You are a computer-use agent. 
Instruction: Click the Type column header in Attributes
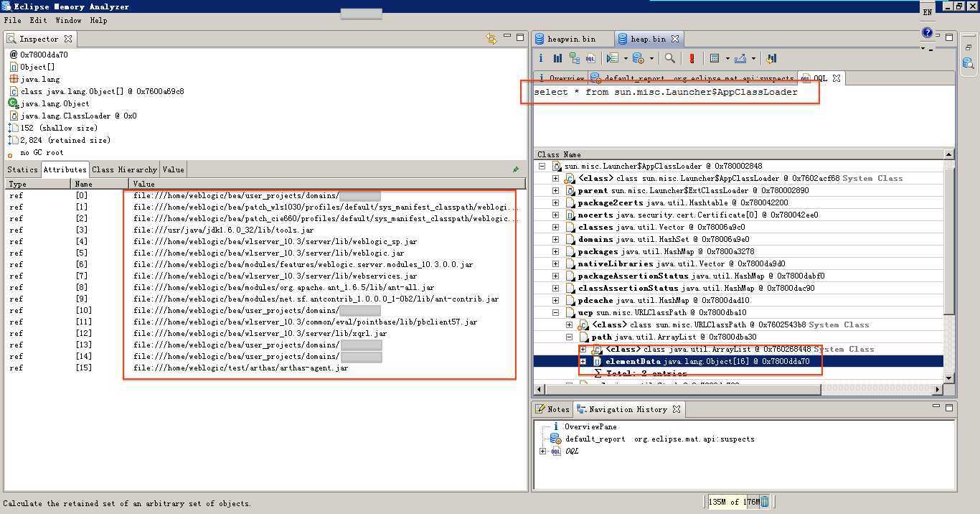[x=39, y=184]
